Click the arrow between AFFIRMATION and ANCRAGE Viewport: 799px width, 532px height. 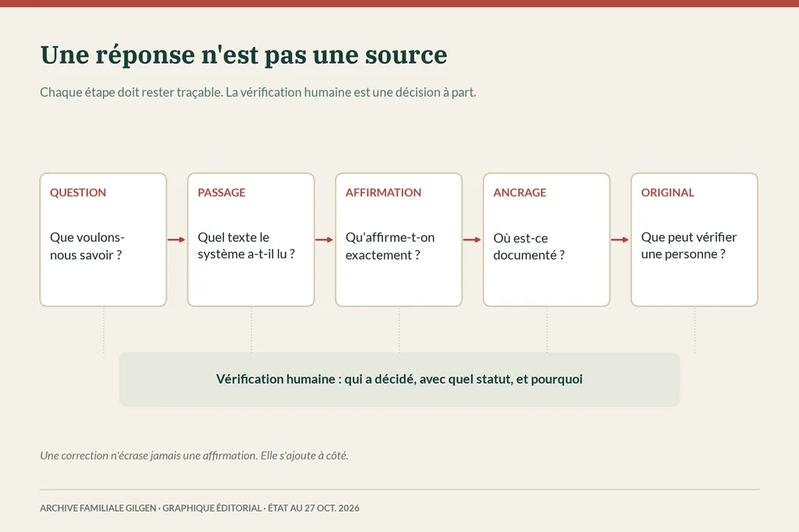tap(472, 239)
